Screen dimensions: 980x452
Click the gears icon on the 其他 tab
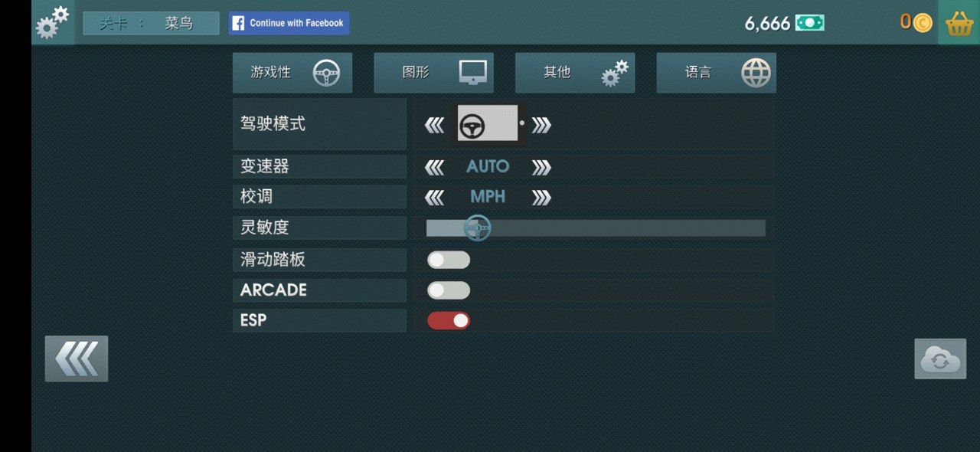click(x=612, y=73)
